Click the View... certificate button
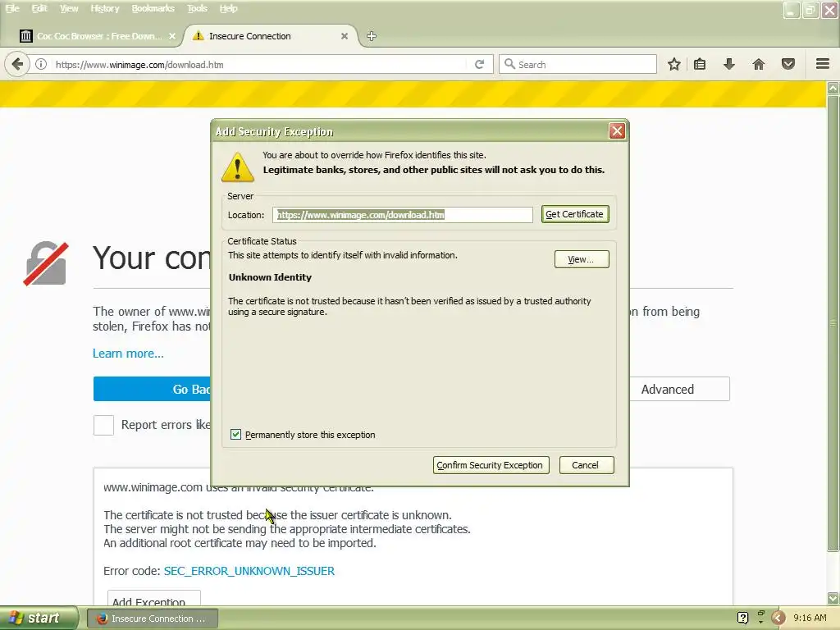Viewport: 840px width, 630px height. 582,259
